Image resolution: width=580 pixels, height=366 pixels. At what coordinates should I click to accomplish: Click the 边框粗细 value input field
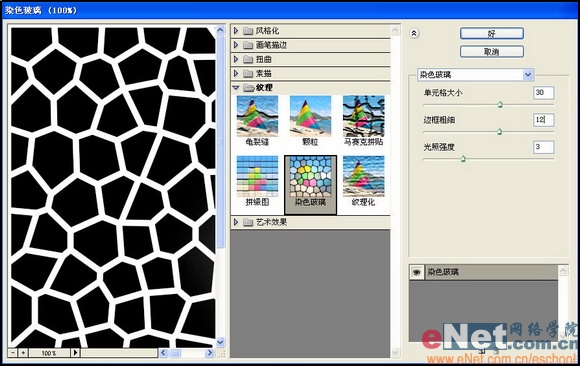543,120
